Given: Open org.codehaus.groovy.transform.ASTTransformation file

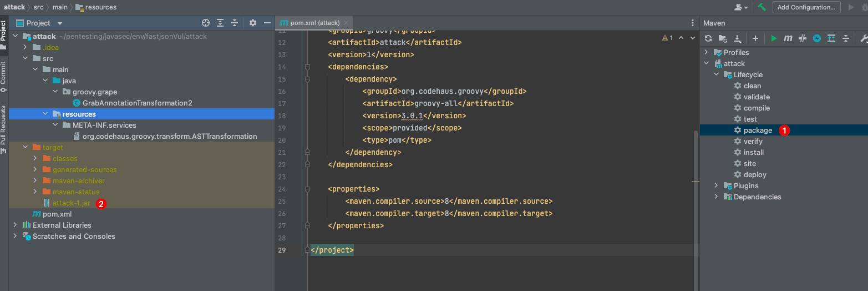Looking at the screenshot, I should point(170,136).
